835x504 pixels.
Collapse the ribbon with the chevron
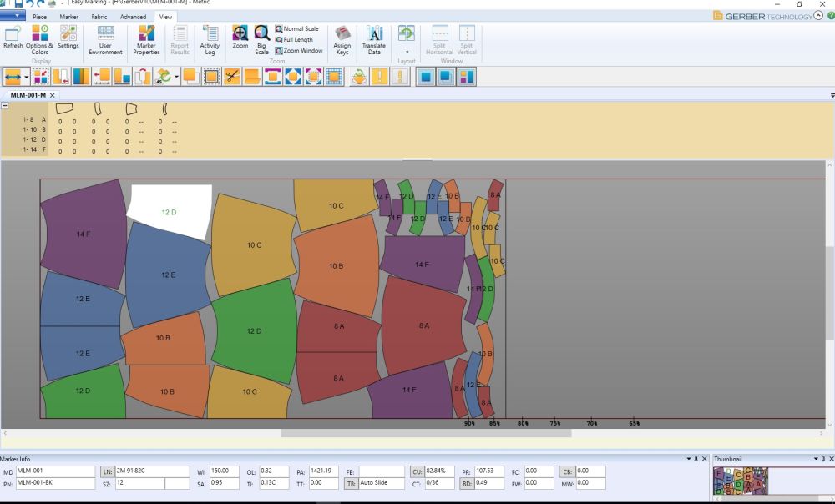818,16
